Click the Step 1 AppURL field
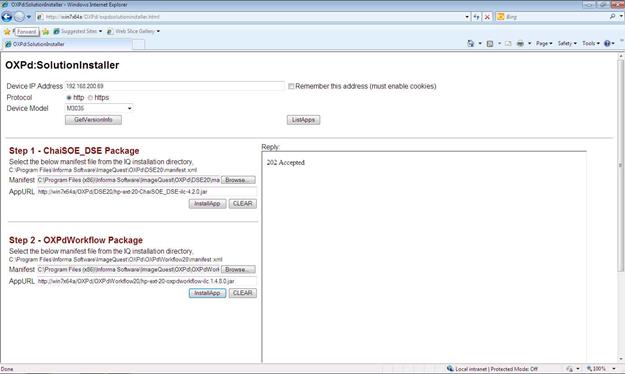The height and width of the screenshot is (374, 625). [x=147, y=192]
